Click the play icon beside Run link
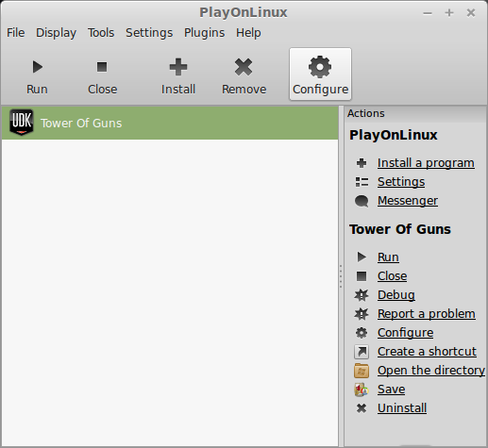488x448 pixels. pyautogui.click(x=362, y=257)
